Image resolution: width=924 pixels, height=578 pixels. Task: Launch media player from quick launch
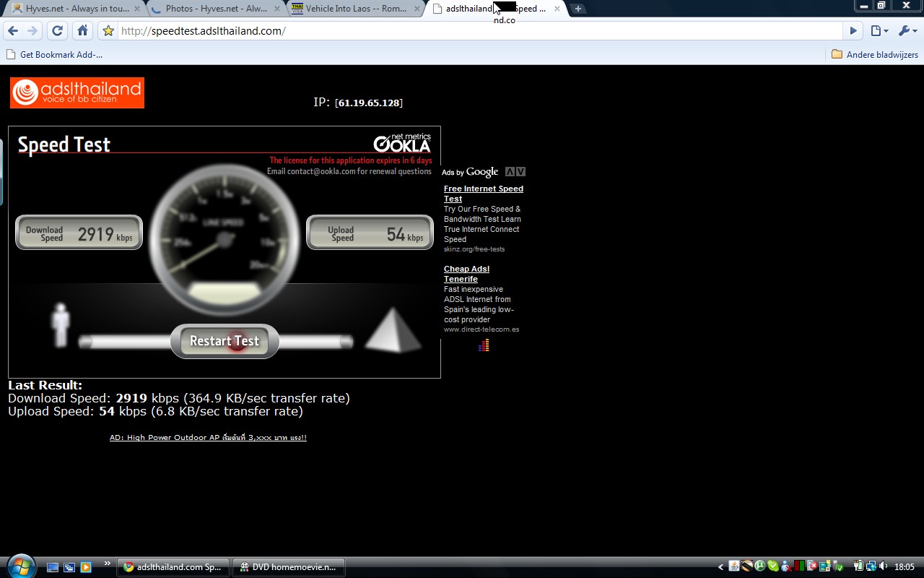click(x=86, y=567)
